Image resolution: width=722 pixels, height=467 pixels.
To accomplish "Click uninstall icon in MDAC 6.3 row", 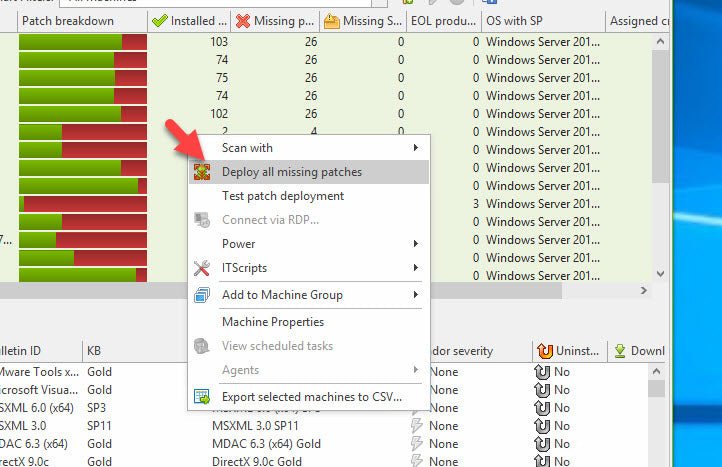I will point(542,444).
